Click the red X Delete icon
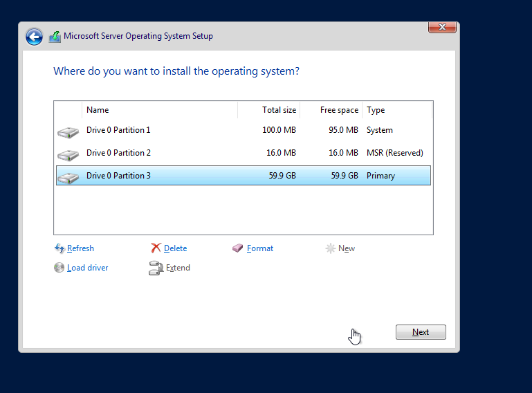 click(x=156, y=248)
